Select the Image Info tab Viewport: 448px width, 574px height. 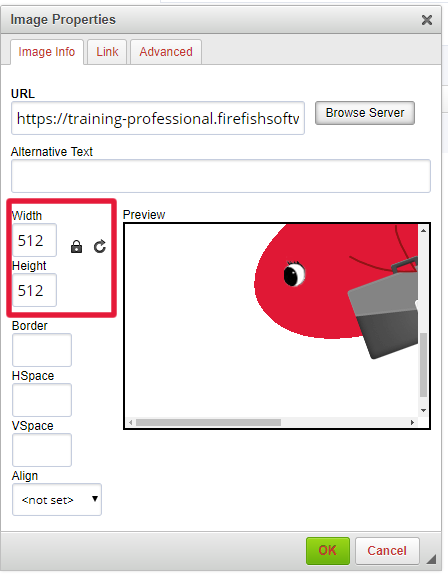coord(47,52)
